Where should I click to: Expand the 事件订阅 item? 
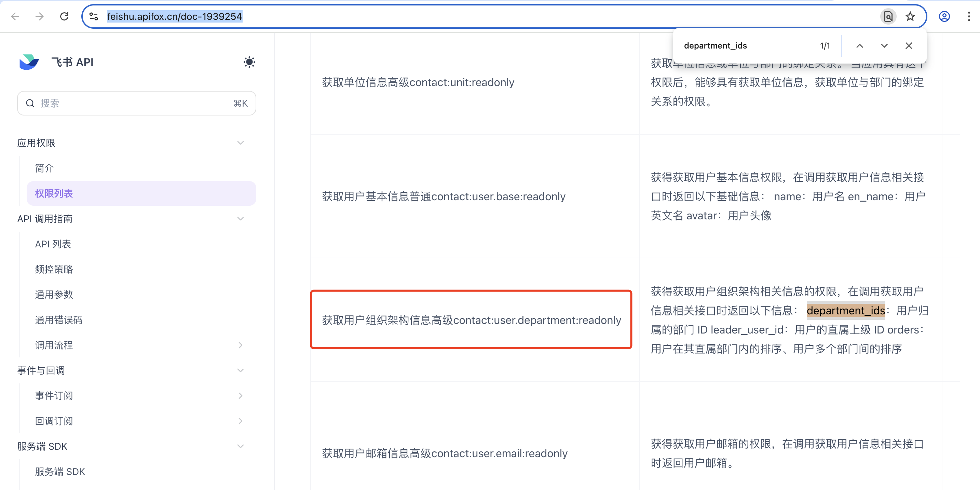(241, 396)
